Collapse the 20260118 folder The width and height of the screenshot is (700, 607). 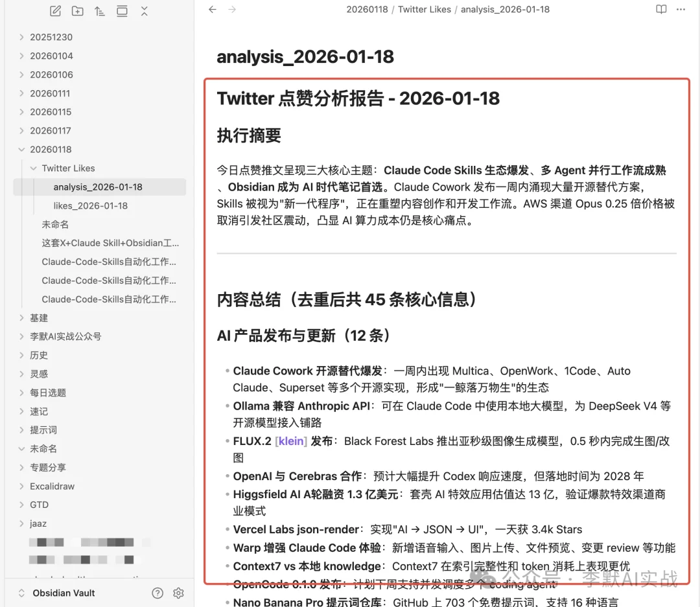tap(51, 149)
